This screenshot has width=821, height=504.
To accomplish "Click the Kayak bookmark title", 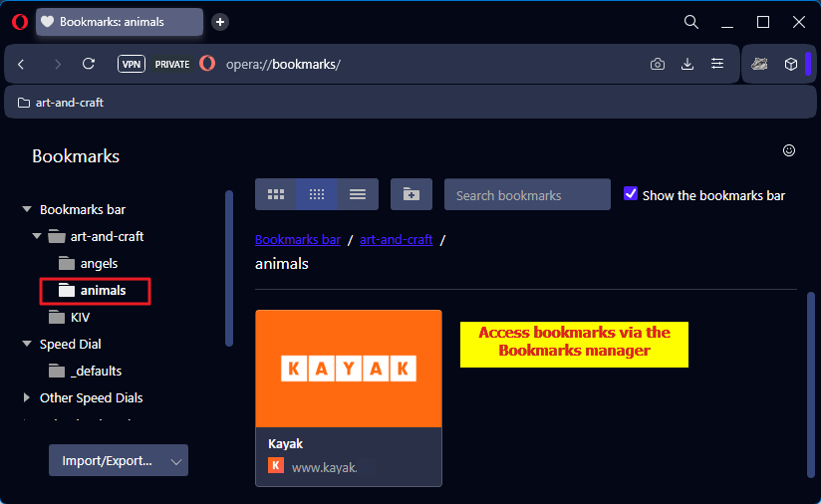I will point(285,444).
